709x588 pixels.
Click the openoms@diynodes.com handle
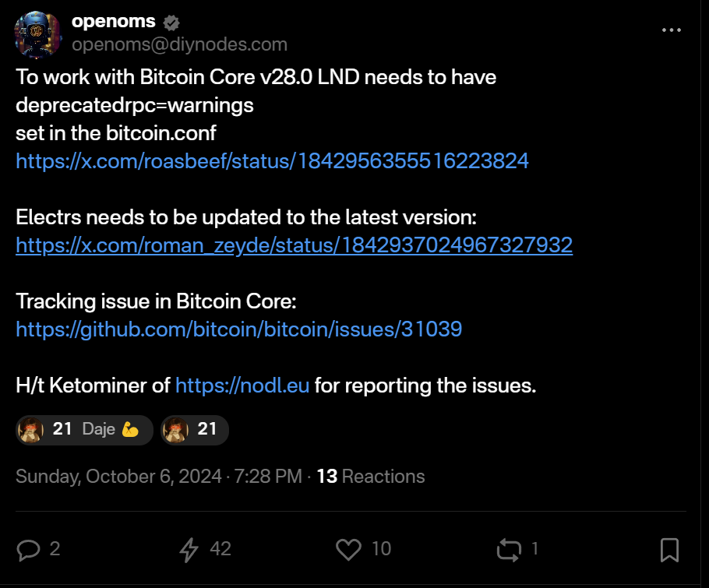click(x=179, y=45)
